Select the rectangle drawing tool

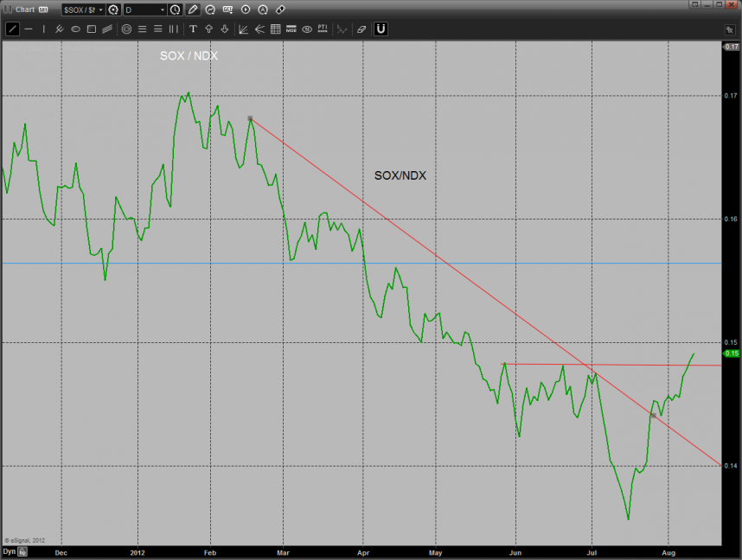92,29
